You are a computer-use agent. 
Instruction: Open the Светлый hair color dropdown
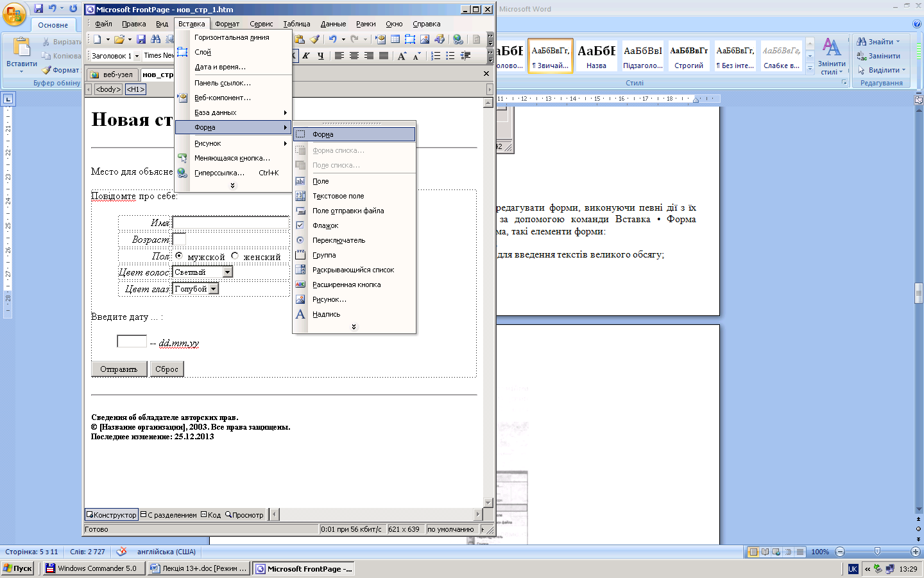(227, 272)
